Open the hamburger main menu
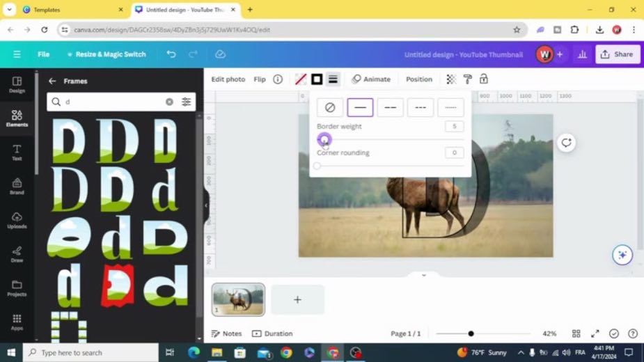 [x=17, y=54]
